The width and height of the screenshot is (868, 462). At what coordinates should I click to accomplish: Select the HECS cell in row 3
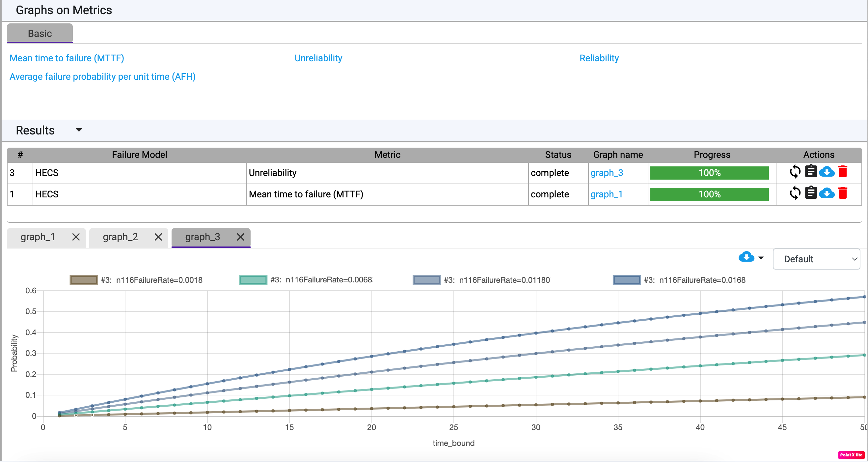click(x=140, y=173)
